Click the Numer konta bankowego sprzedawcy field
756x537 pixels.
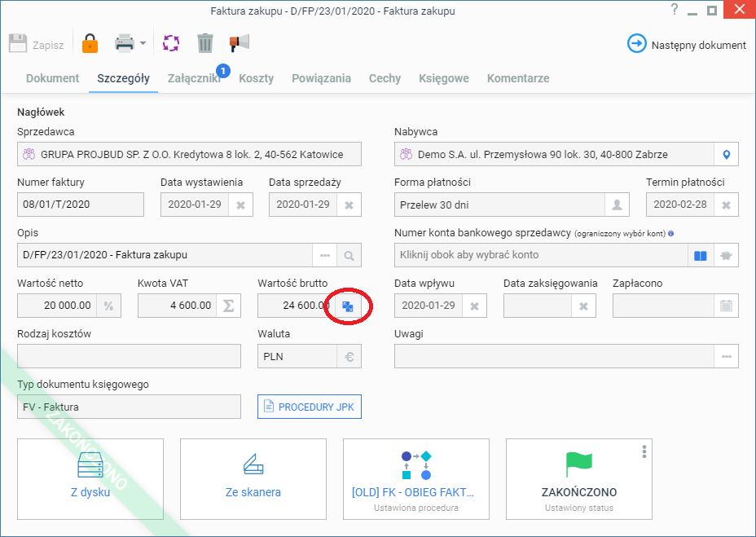pos(541,255)
